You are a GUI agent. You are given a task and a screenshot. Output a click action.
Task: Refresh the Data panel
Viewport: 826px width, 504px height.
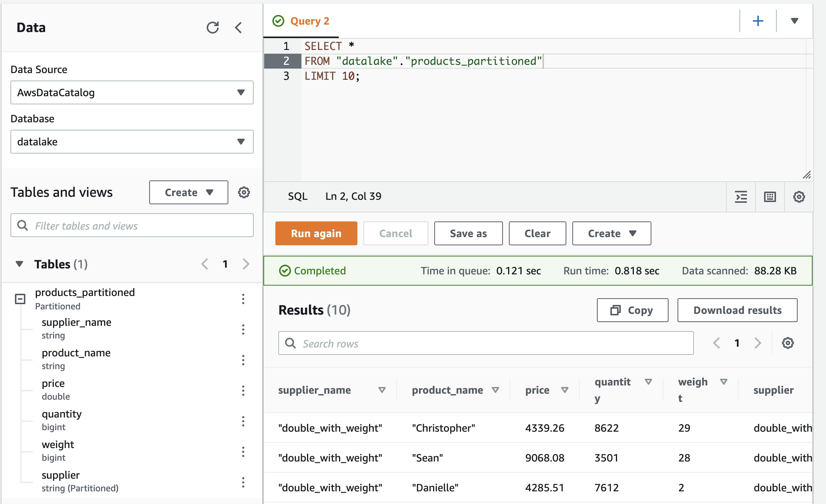213,28
